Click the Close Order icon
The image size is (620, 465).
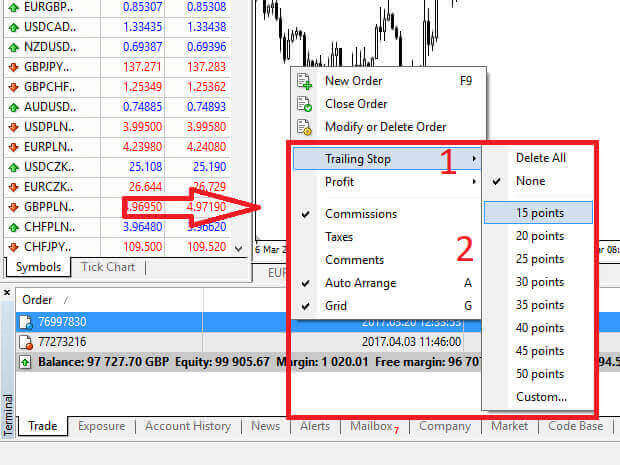(305, 104)
